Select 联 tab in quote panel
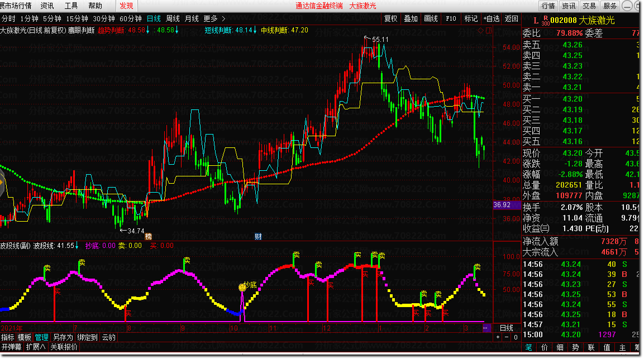The width and height of the screenshot is (644, 359). point(591,347)
